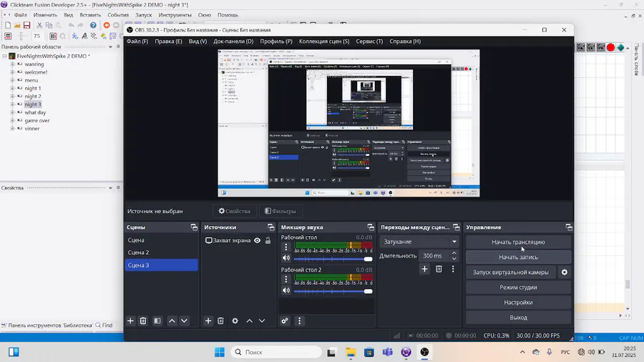Open options dots for Рабочий стол channel
This screenshot has height=362, width=644.
click(x=286, y=247)
